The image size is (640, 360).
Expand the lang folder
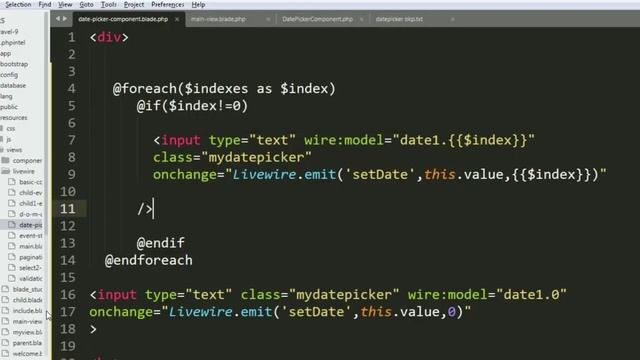point(7,96)
